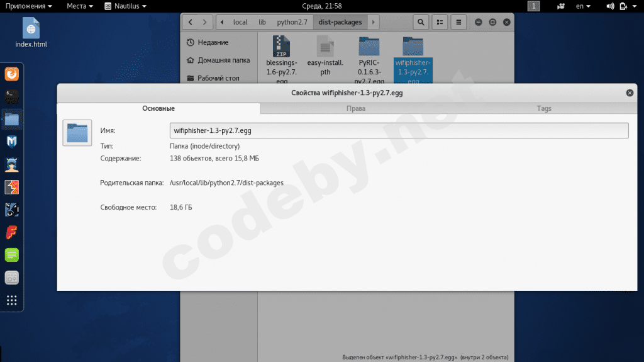Expand the Места menu

[80, 6]
